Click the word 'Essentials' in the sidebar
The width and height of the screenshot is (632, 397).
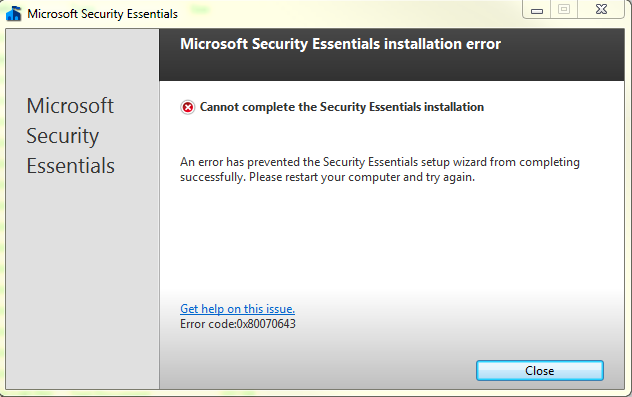[x=71, y=166]
